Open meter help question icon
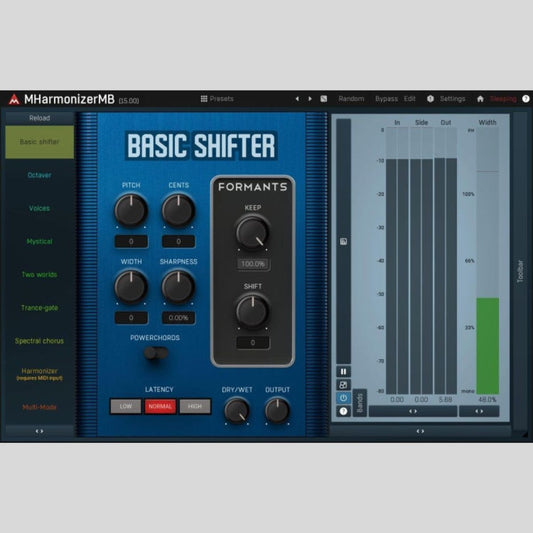Viewport: 533px width, 533px height. (x=343, y=411)
